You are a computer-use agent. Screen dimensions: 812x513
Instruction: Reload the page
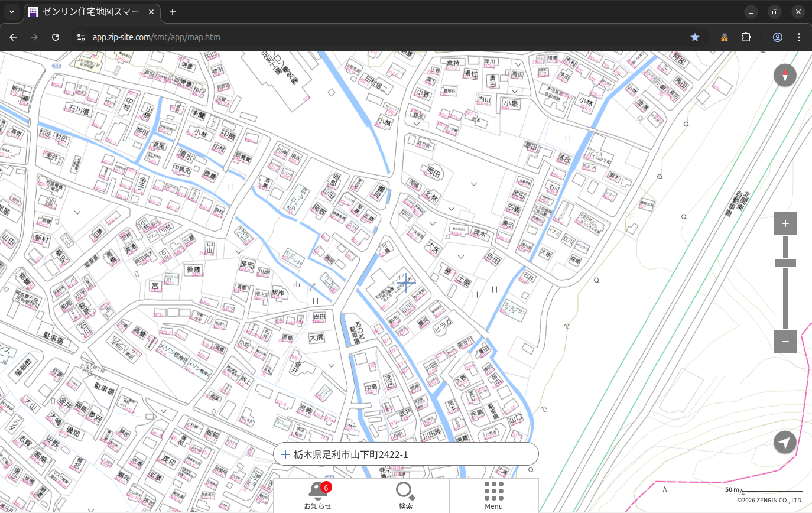56,37
